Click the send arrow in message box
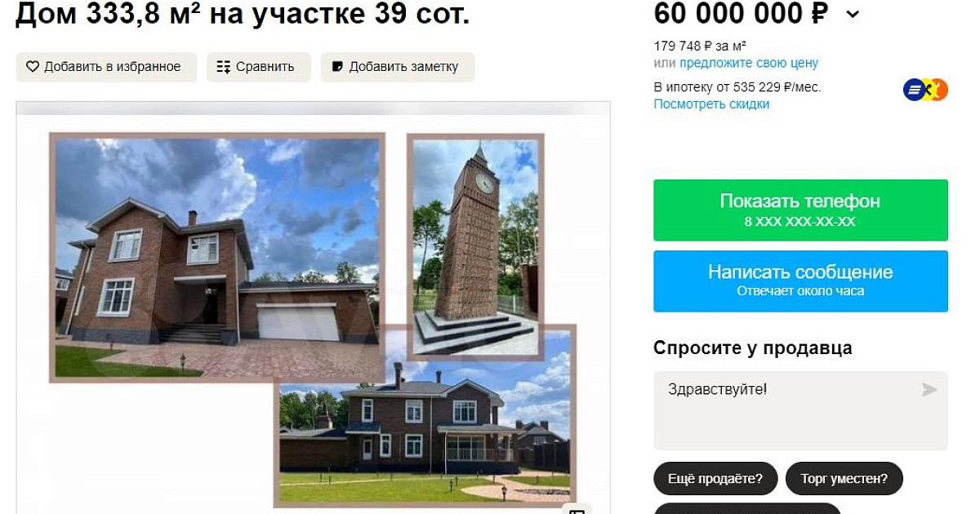The width and height of the screenshot is (980, 514). [929, 390]
